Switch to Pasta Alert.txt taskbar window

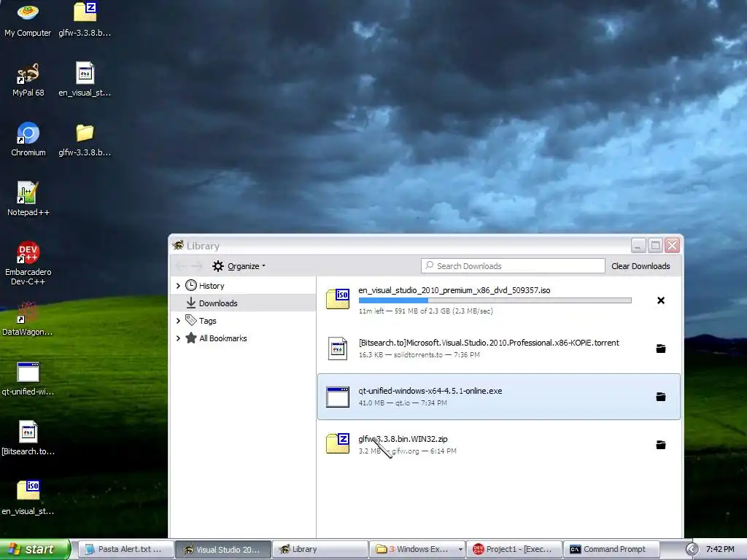coord(126,550)
